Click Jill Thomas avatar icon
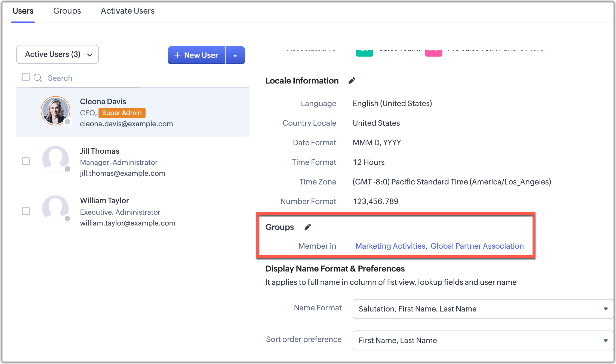Image resolution: width=616 pixels, height=364 pixels. point(56,159)
